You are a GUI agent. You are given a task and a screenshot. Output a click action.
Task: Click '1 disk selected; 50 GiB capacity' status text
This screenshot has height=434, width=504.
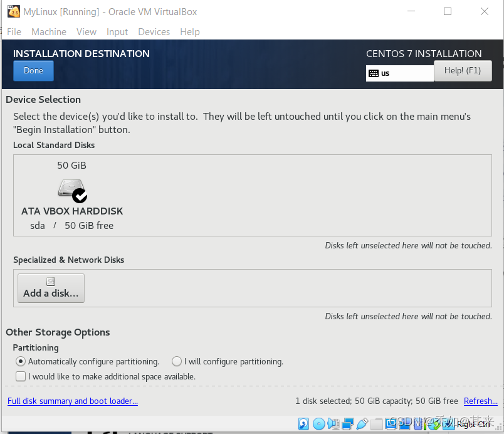click(354, 401)
